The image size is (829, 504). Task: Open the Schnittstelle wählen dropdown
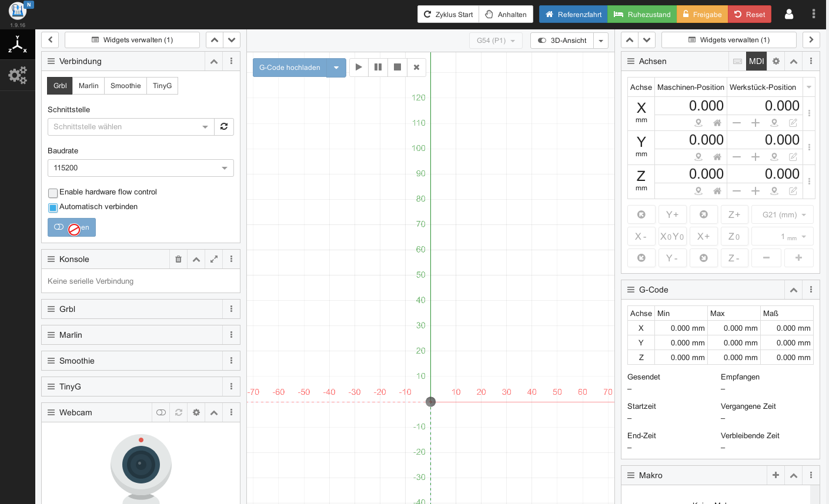point(131,127)
